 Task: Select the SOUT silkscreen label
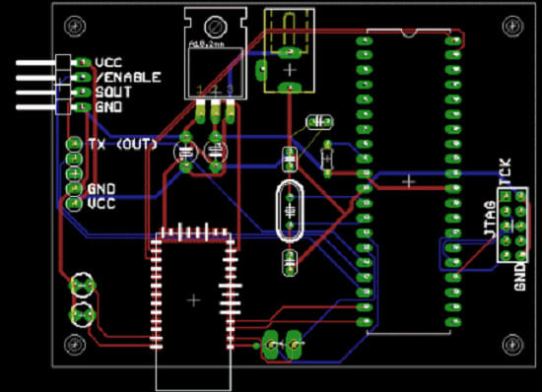[113, 93]
